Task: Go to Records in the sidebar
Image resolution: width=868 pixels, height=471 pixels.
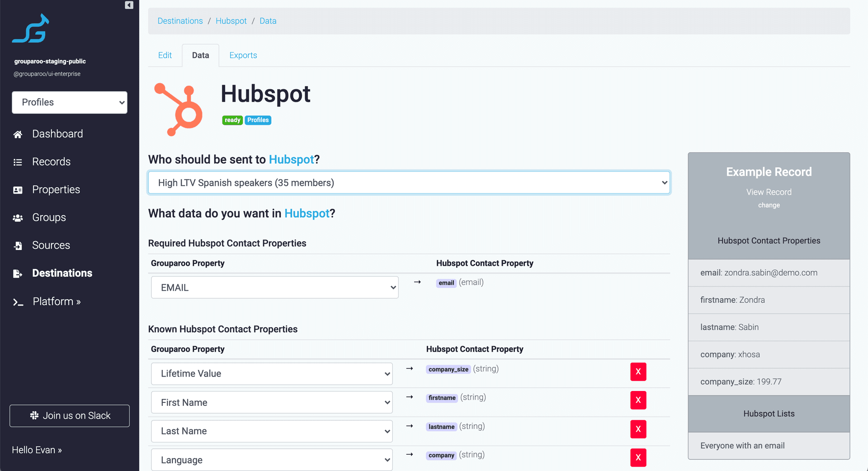Action: pyautogui.click(x=51, y=162)
